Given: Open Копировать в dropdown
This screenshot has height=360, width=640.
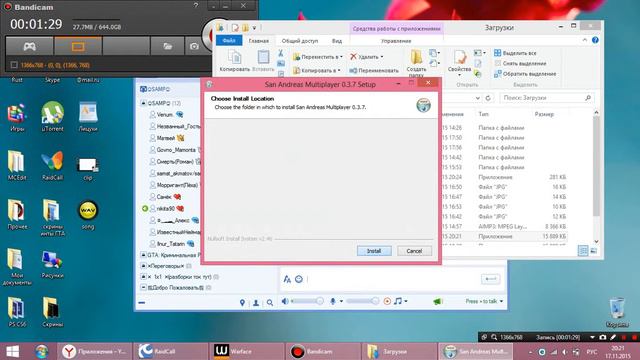Looking at the screenshot, I should point(317,70).
